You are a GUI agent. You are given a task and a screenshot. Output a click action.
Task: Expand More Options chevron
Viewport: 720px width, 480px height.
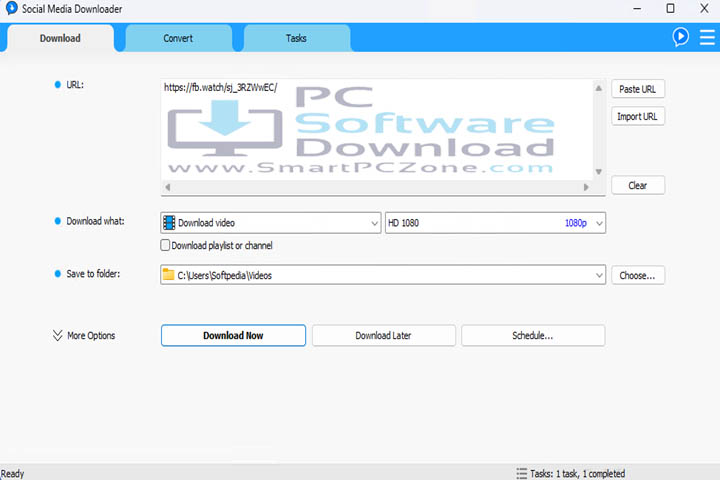pyautogui.click(x=57, y=335)
